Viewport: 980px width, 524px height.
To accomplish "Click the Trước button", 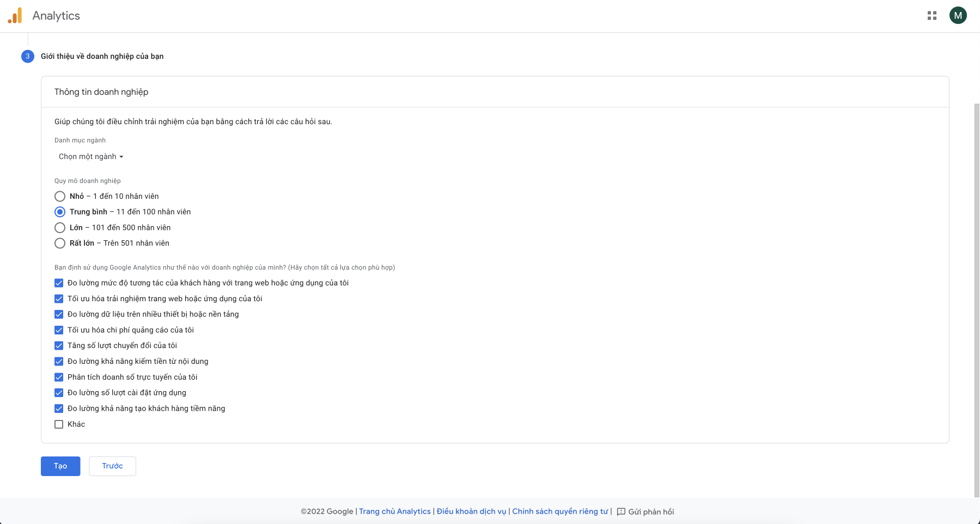I will point(112,466).
